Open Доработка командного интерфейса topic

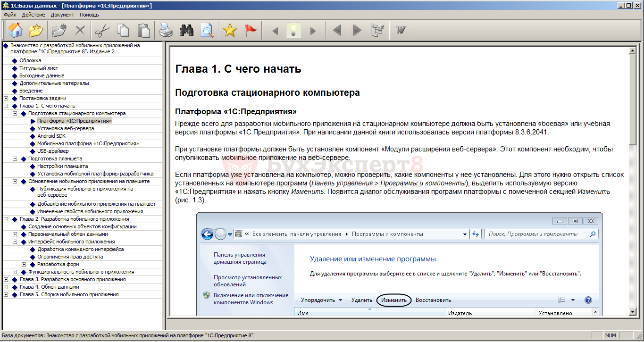pyautogui.click(x=80, y=249)
